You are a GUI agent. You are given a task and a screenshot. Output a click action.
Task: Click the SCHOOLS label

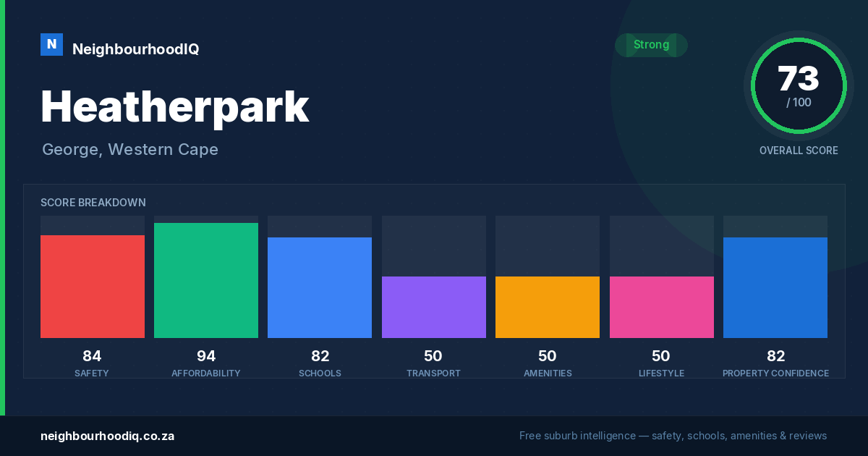[320, 373]
